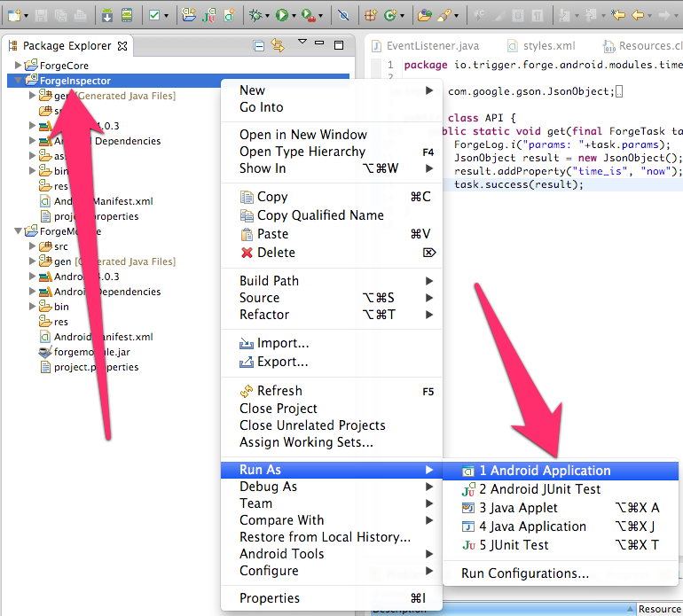Click New Android JUnit Test Project icon
The height and width of the screenshot is (616, 683).
point(209,16)
